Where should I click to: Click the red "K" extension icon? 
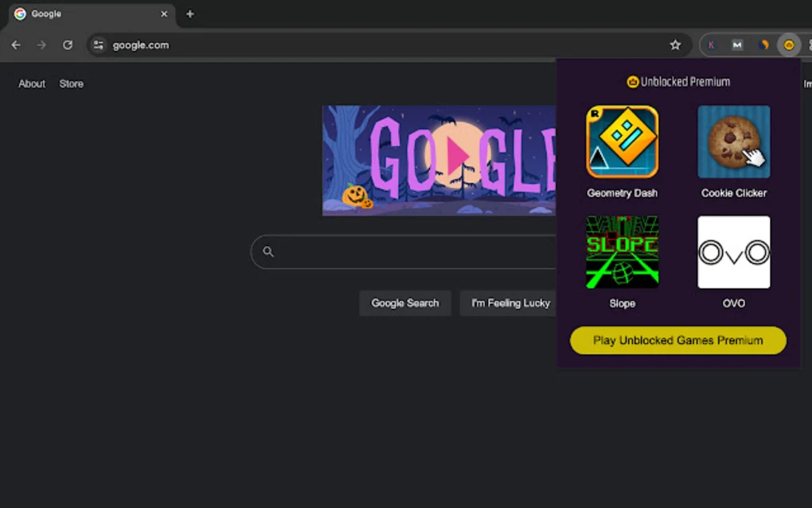[712, 45]
